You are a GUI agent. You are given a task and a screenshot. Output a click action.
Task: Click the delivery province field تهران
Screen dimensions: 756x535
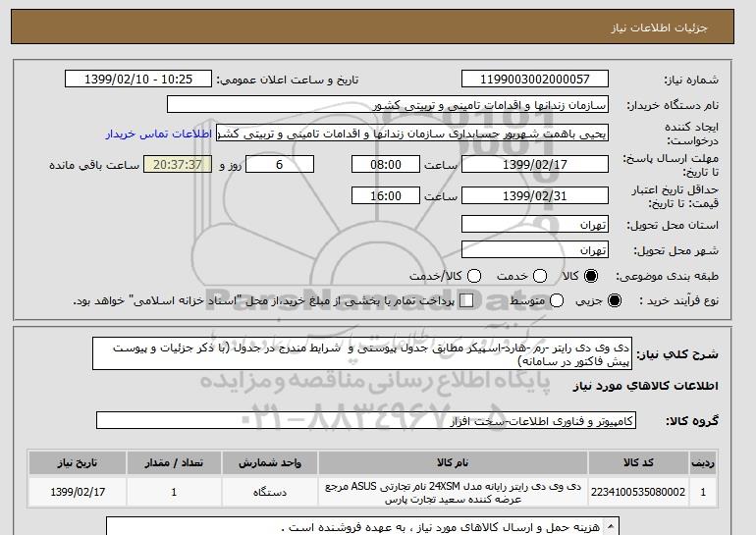pyautogui.click(x=535, y=225)
